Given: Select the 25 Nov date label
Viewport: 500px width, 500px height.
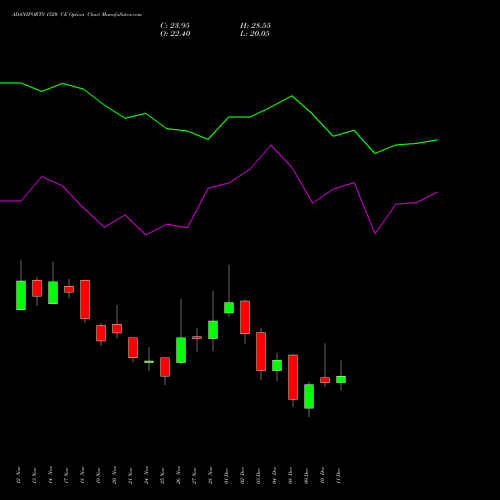Looking at the screenshot, I should 162,475.
